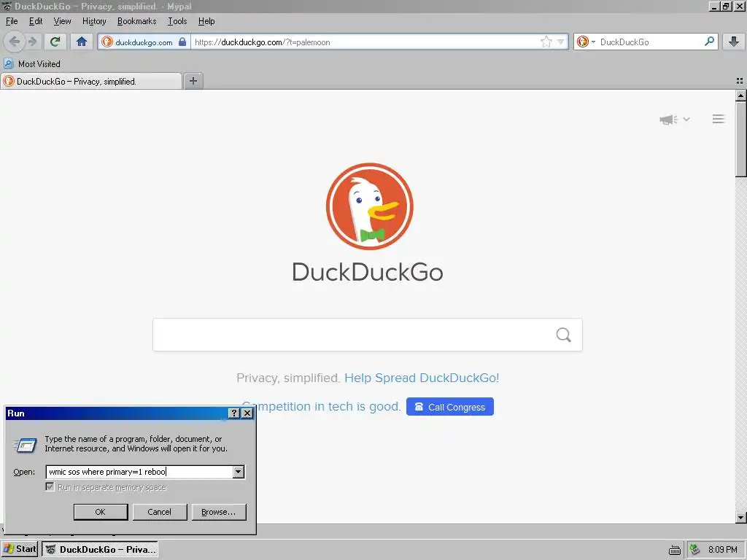Show tab groups grid icon
747x560 pixels.
(740, 81)
